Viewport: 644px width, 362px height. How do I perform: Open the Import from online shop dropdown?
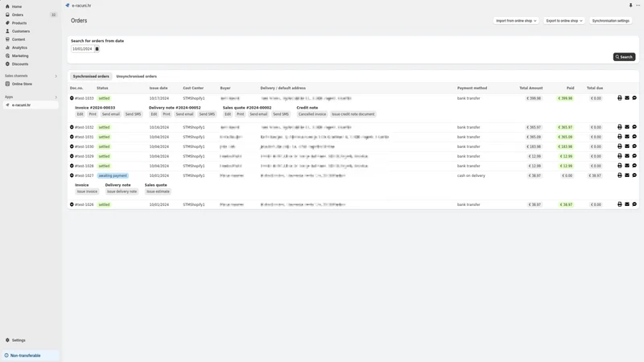516,21
